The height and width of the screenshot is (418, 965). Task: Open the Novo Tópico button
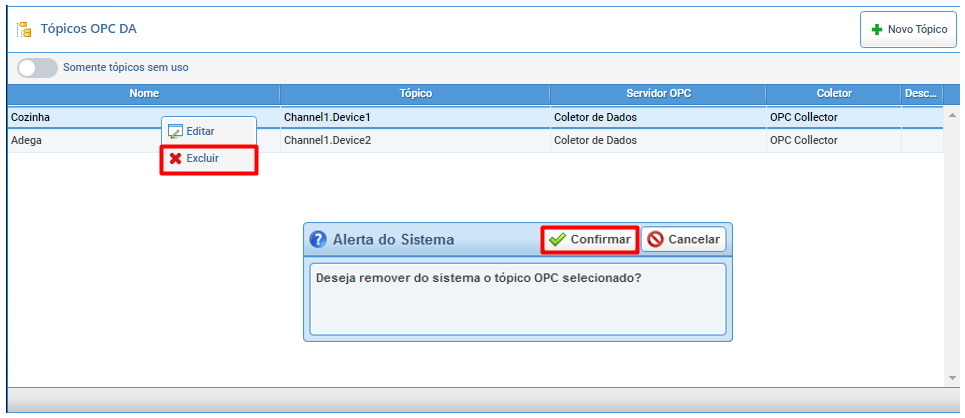tap(908, 29)
